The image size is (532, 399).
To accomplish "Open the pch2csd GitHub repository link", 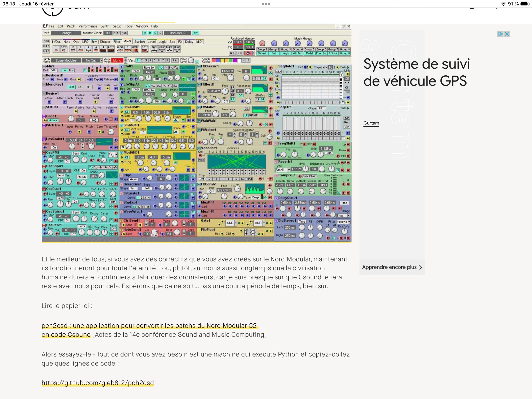I will 97,383.
